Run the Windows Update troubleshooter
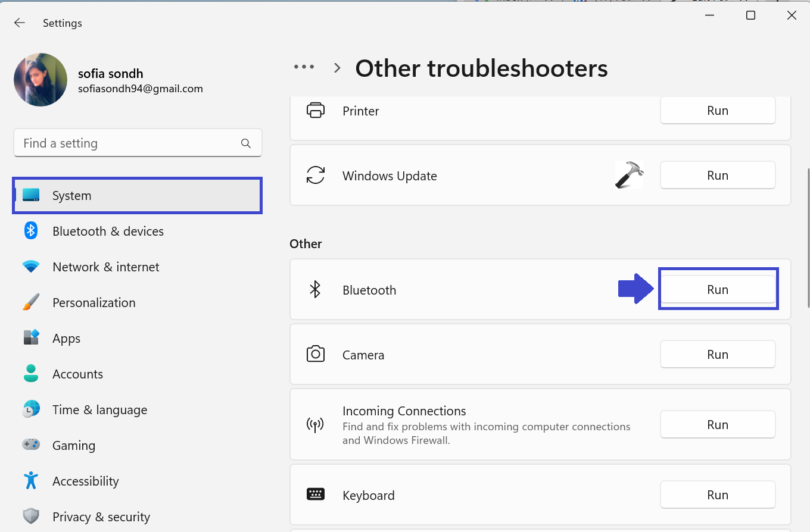The width and height of the screenshot is (810, 532). 718,176
